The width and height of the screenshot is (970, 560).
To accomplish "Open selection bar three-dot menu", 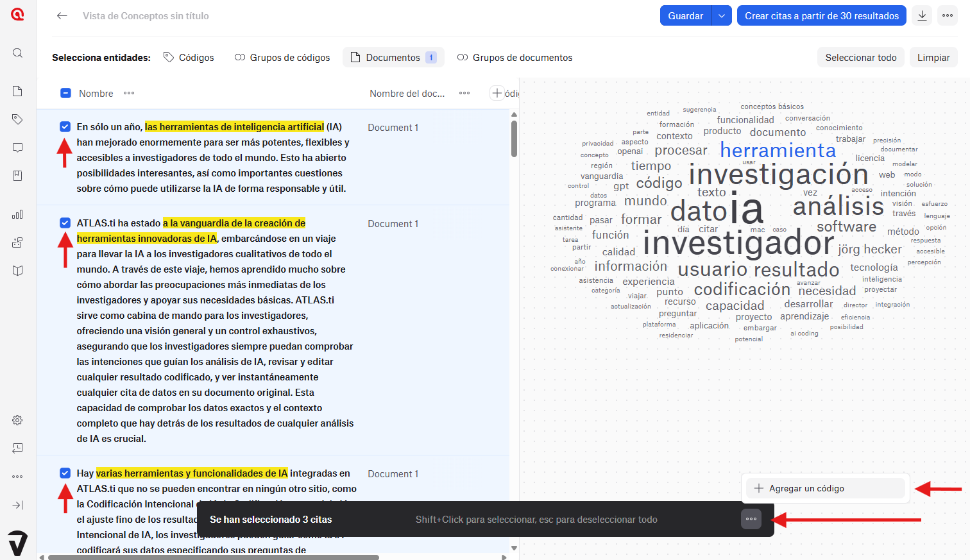I will click(x=751, y=519).
